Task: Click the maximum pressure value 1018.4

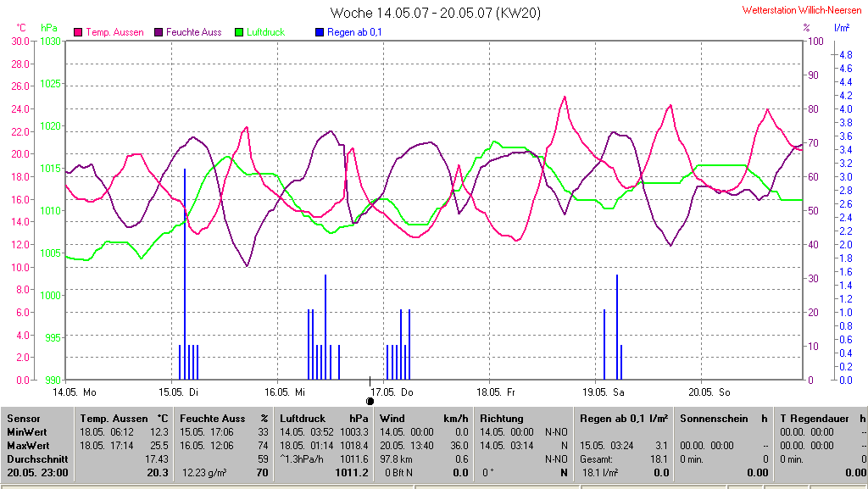Action: click(x=353, y=445)
